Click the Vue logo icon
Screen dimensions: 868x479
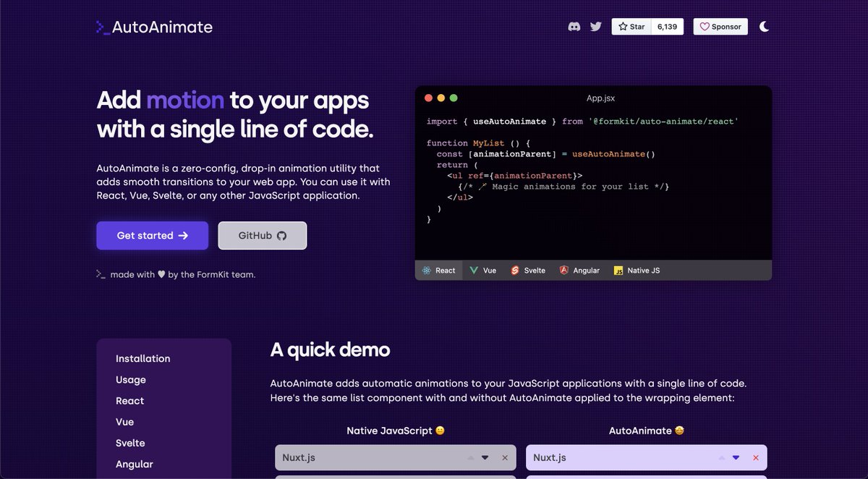pyautogui.click(x=473, y=270)
